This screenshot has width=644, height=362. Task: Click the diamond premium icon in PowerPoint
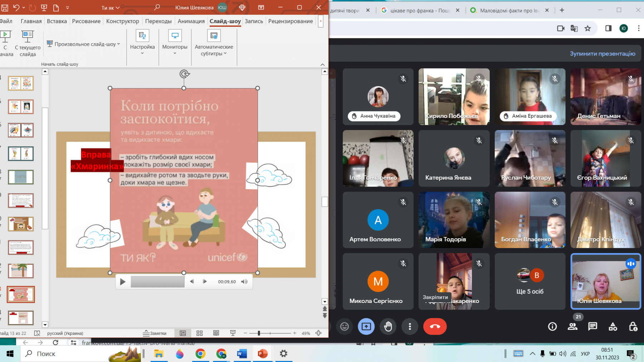(x=242, y=8)
